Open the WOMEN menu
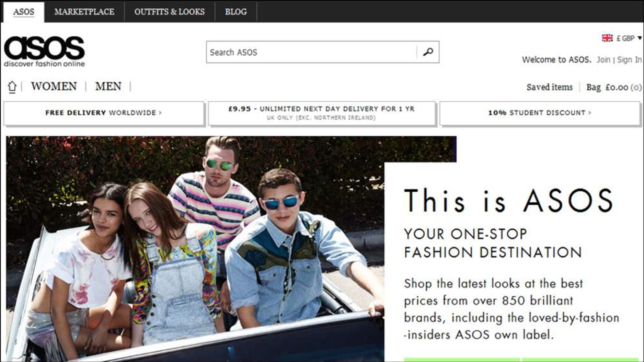 pyautogui.click(x=54, y=86)
